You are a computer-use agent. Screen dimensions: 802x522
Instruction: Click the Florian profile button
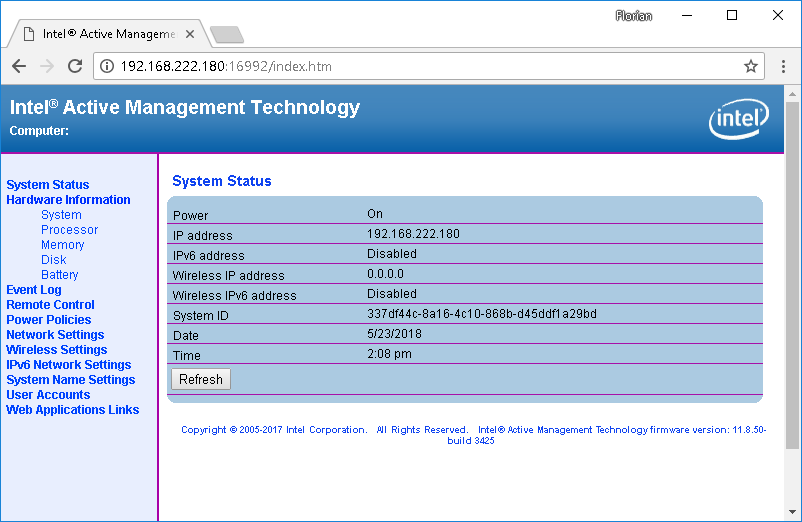tap(634, 16)
